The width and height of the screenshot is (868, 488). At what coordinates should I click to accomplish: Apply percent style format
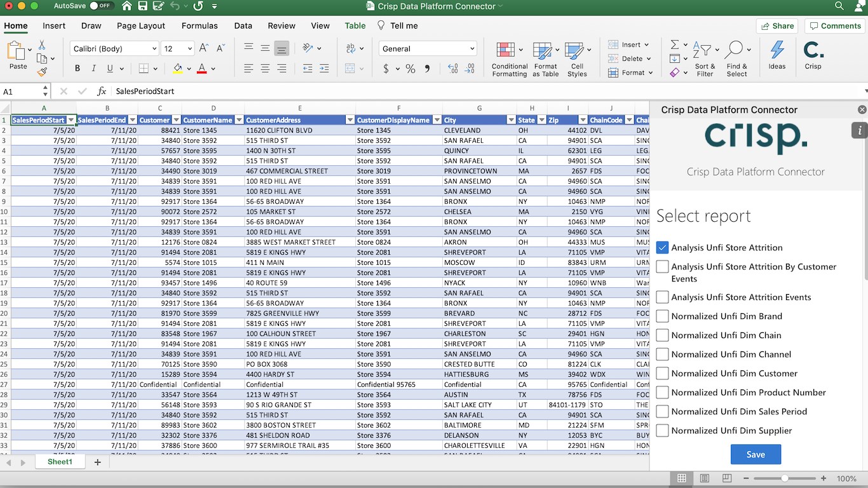[x=410, y=69]
